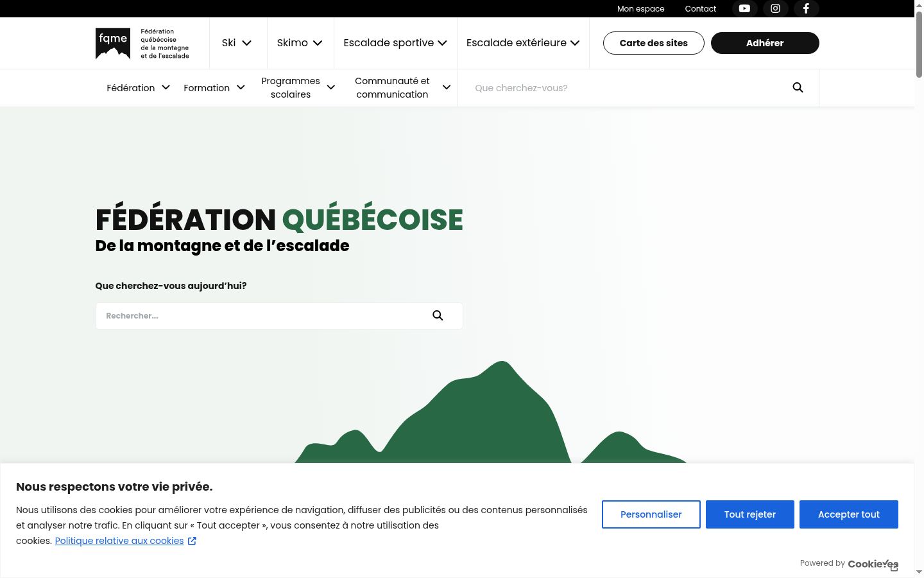The image size is (924, 578).
Task: Click the external-link icon beside the cookie policy link
Action: [192, 541]
